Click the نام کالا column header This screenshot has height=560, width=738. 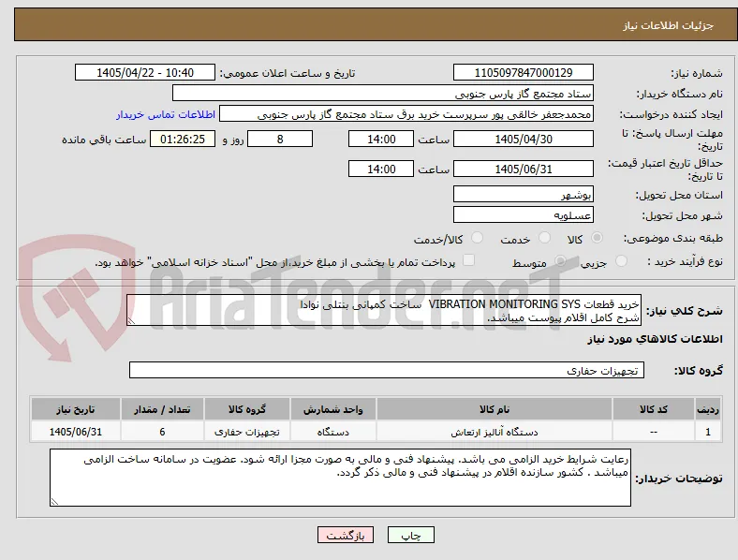click(x=494, y=409)
